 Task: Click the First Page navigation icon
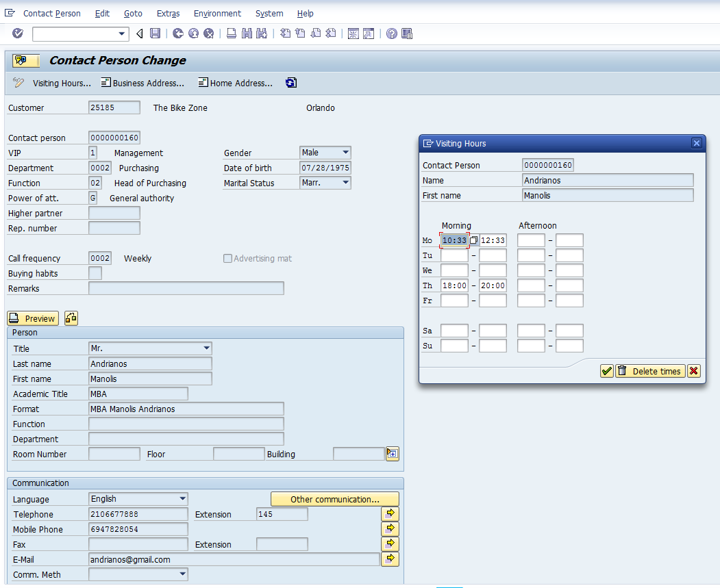pyautogui.click(x=285, y=33)
